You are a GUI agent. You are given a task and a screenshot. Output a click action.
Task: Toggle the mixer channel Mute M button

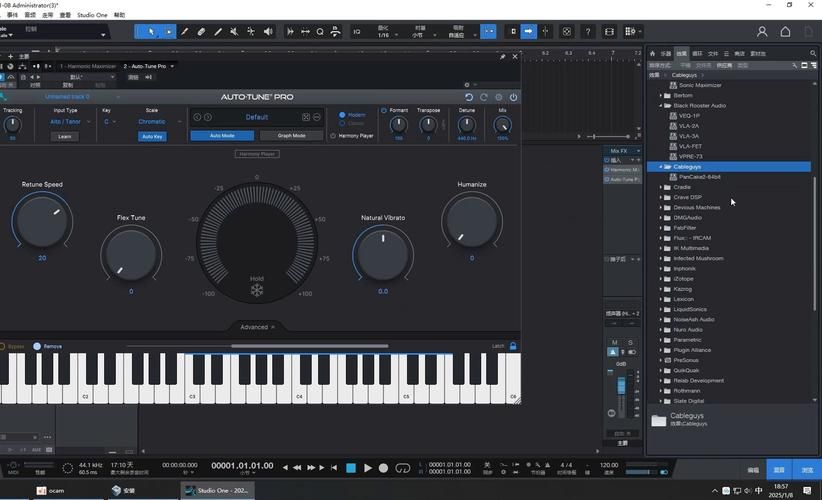(615, 343)
